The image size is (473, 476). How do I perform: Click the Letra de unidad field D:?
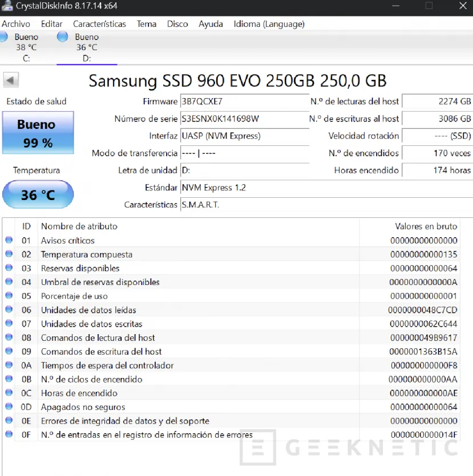point(245,170)
